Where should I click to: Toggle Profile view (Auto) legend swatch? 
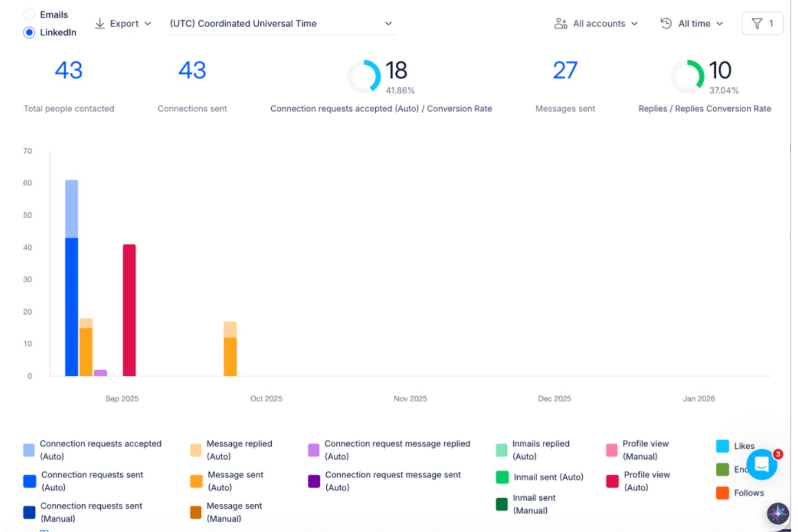612,481
